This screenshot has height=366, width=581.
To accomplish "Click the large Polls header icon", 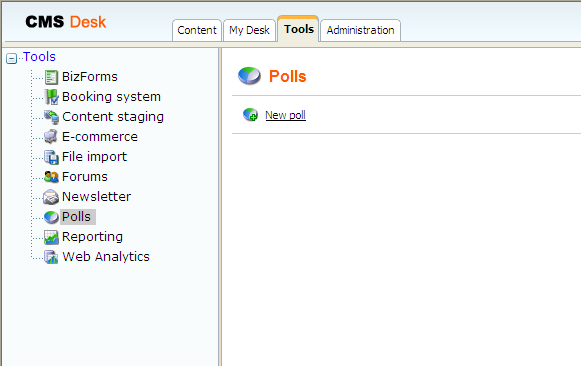I will pyautogui.click(x=249, y=76).
